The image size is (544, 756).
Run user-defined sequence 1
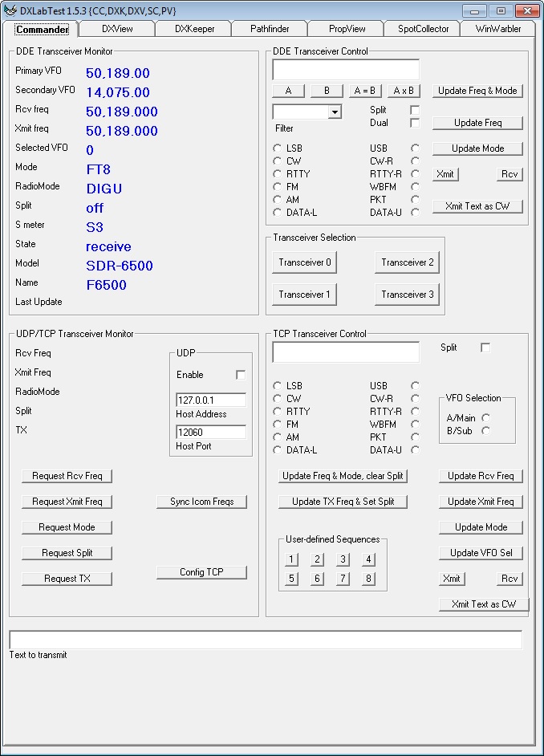[291, 559]
